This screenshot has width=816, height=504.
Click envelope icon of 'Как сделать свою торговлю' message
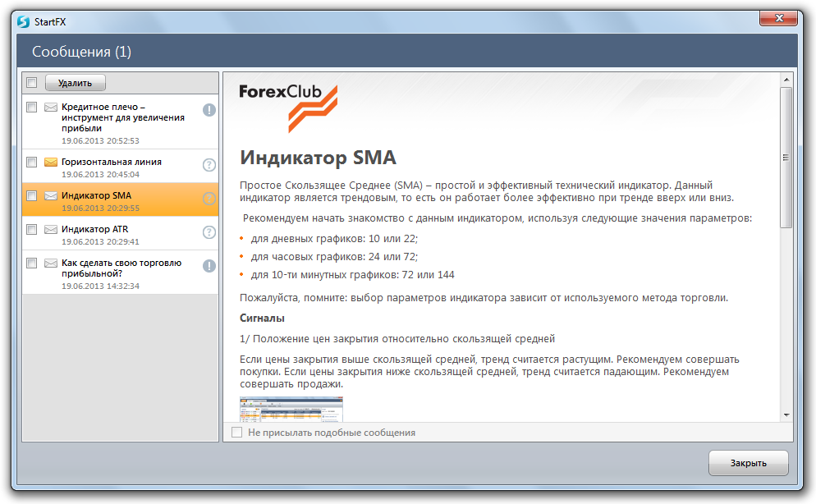point(50,263)
